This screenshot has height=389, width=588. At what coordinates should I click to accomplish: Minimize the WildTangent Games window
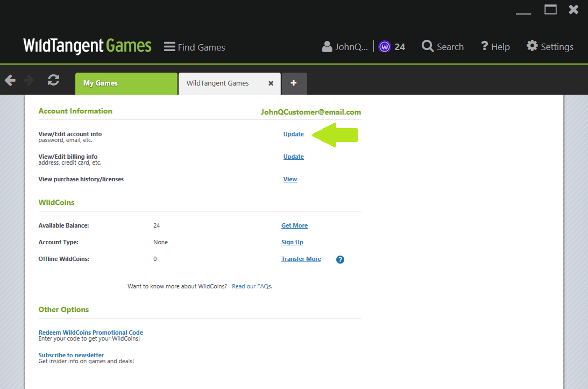tap(523, 13)
